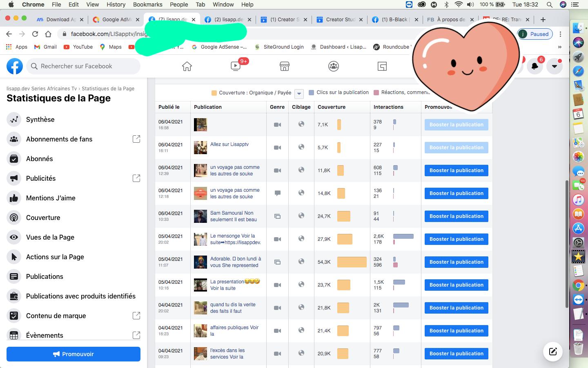The height and width of the screenshot is (368, 588).
Task: Open the History menu in menu bar
Action: (x=116, y=4)
